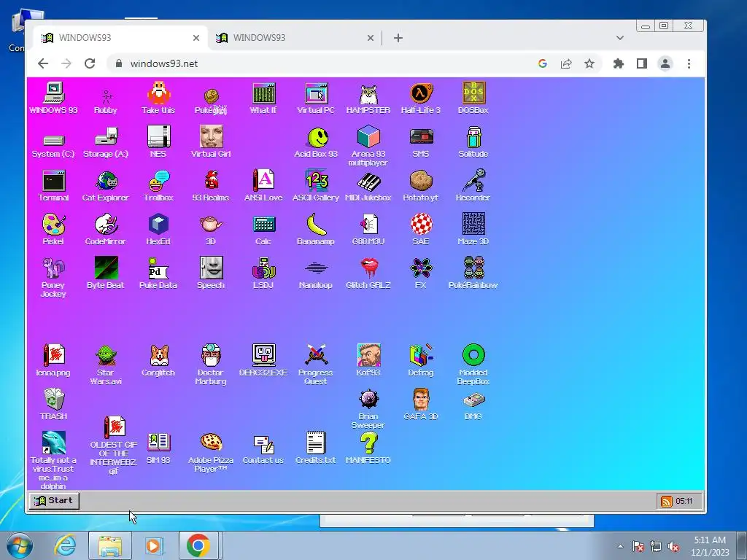
Task: Launch the Brian Sweeper mine icon
Action: tap(368, 399)
